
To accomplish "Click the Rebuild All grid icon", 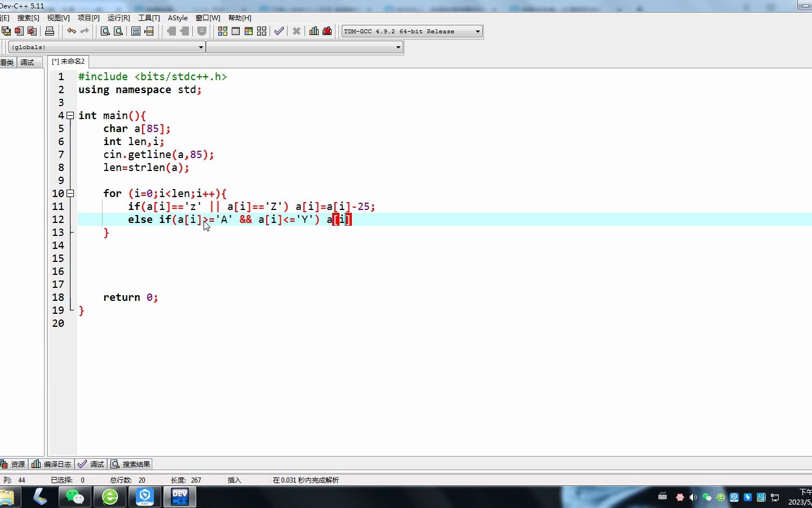I will [262, 31].
